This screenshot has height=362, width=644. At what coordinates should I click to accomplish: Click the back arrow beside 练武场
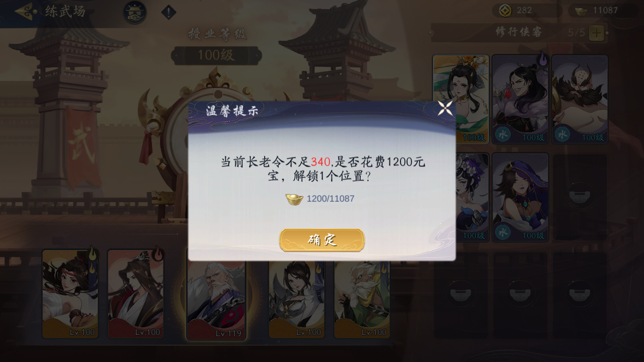(x=26, y=11)
